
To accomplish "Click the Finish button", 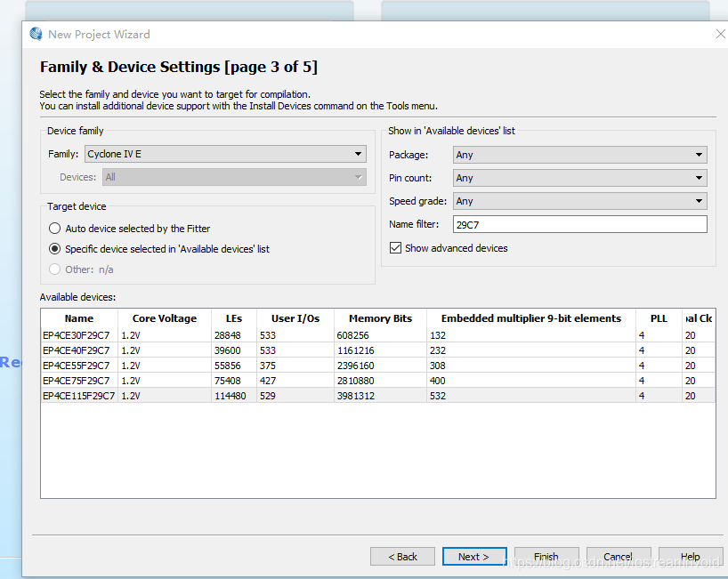I will [546, 557].
